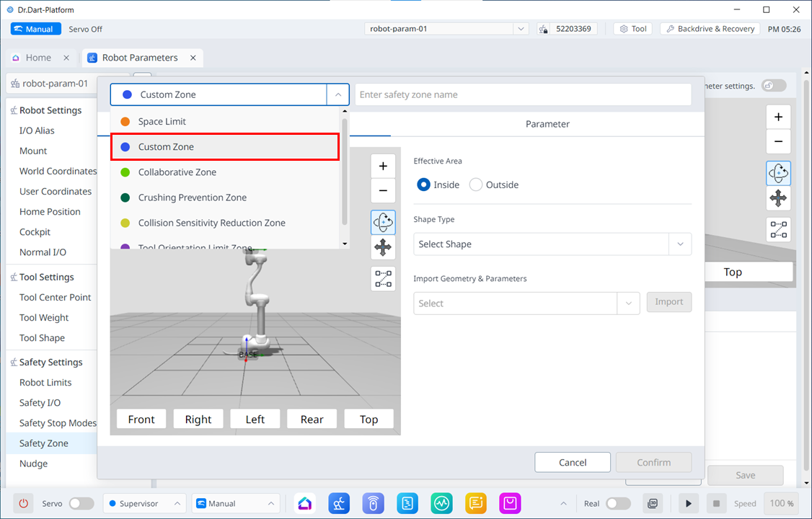Open the Import Geometry Select dropdown
The image size is (812, 519).
[x=526, y=303]
